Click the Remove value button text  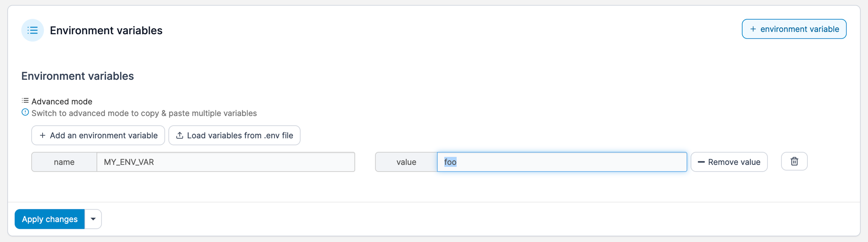click(x=734, y=162)
